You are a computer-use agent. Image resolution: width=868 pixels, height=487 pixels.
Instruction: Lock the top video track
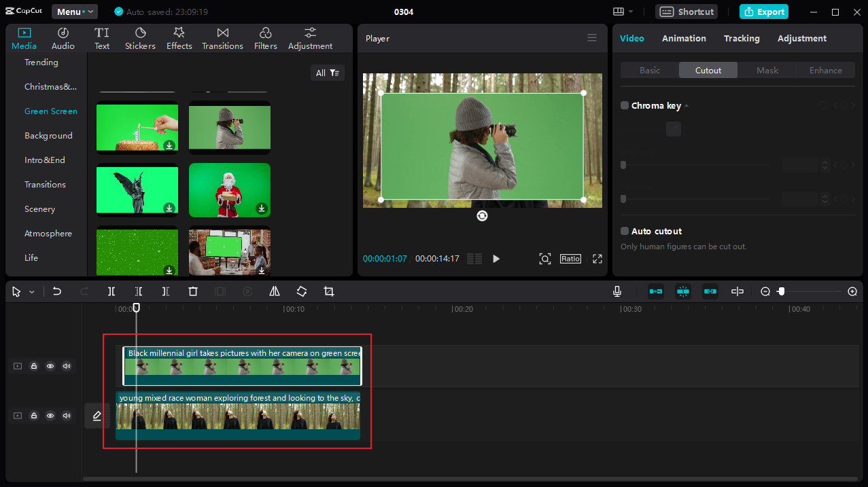(x=34, y=366)
